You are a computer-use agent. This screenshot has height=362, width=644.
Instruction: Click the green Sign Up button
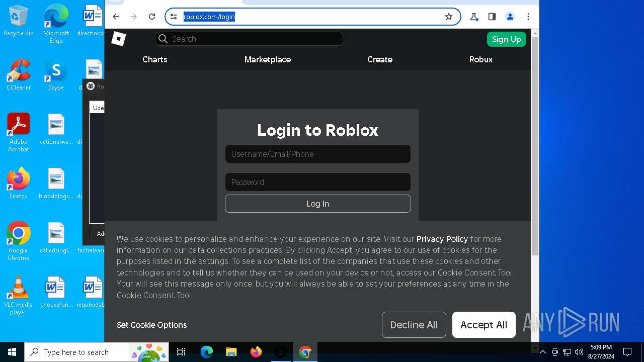507,39
